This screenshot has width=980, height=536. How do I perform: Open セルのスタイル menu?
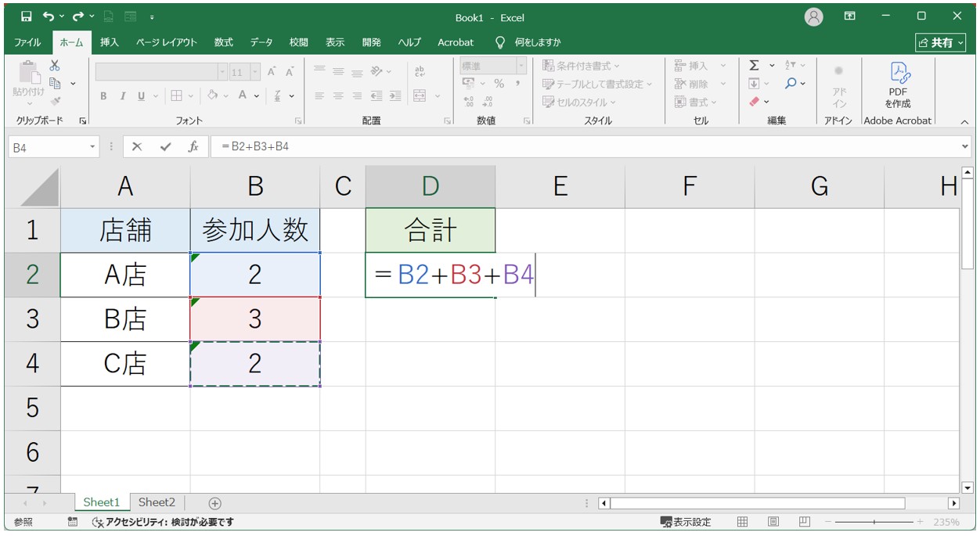[579, 102]
